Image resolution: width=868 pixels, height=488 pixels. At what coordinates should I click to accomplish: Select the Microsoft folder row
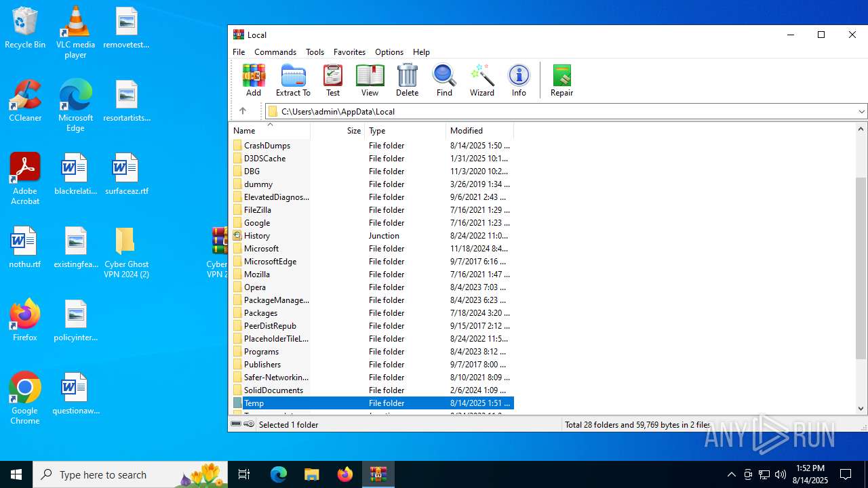coord(372,249)
